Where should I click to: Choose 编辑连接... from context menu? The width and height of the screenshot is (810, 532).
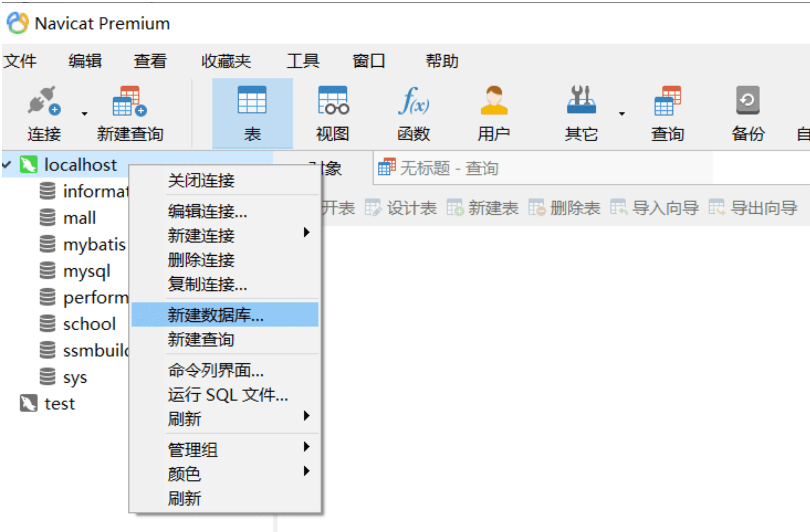[225, 211]
